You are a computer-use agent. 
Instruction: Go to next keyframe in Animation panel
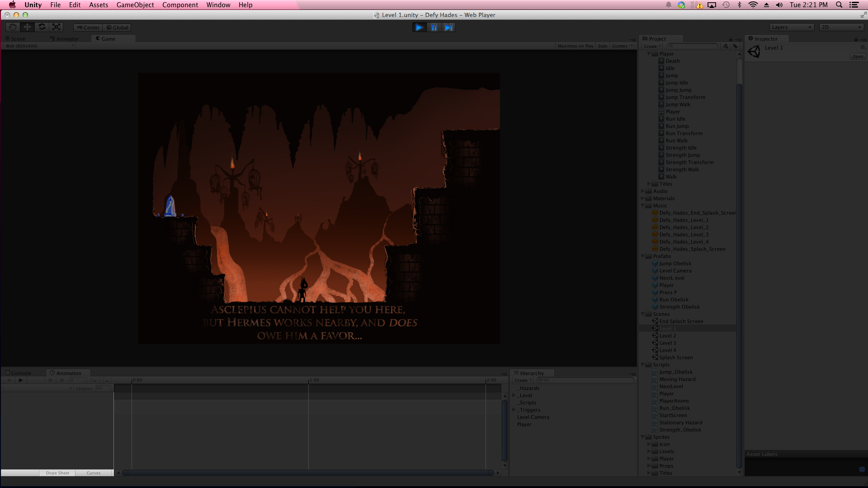[x=61, y=380]
